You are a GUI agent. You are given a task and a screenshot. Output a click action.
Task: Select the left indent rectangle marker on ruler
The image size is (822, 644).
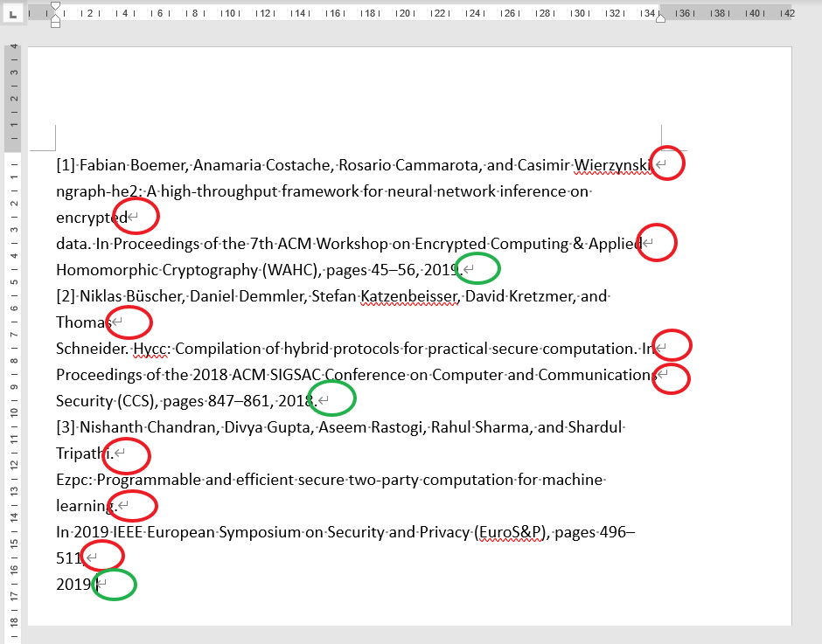[x=55, y=24]
